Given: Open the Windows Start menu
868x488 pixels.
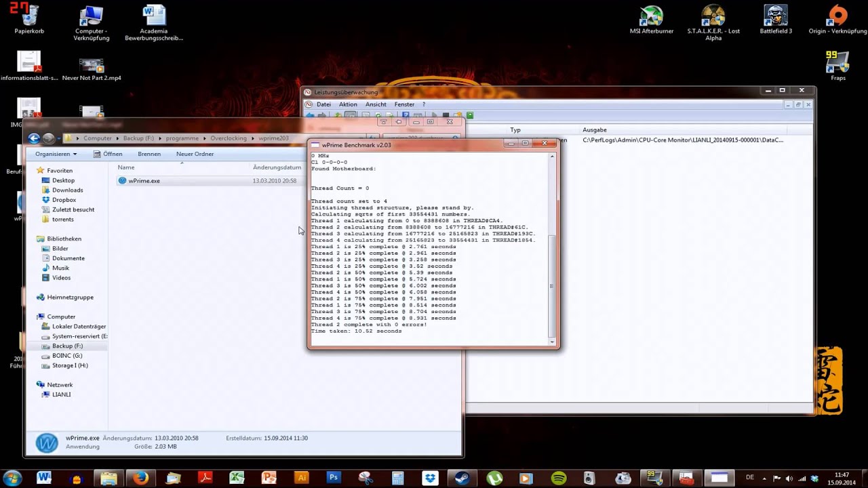Looking at the screenshot, I should [x=13, y=478].
